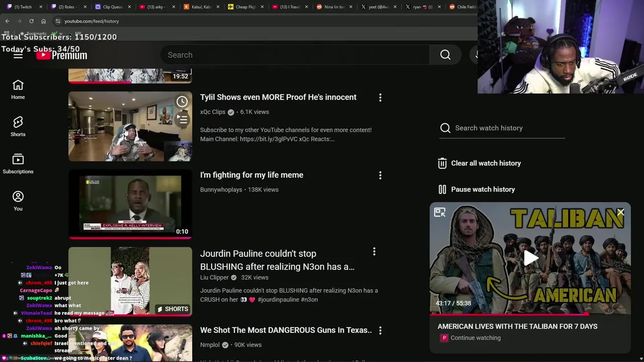Screen dimensions: 644x362
Task: Open the Tylil video thumbnail
Action: pos(130,126)
